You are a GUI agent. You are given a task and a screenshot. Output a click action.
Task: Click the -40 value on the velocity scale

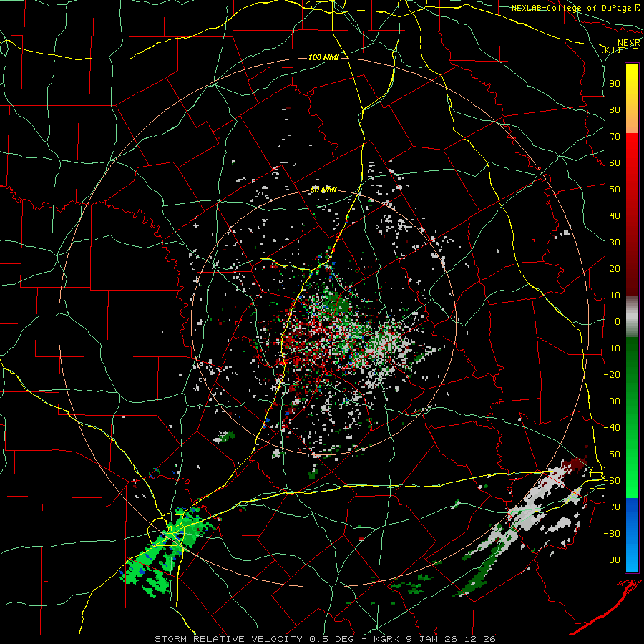pyautogui.click(x=612, y=428)
